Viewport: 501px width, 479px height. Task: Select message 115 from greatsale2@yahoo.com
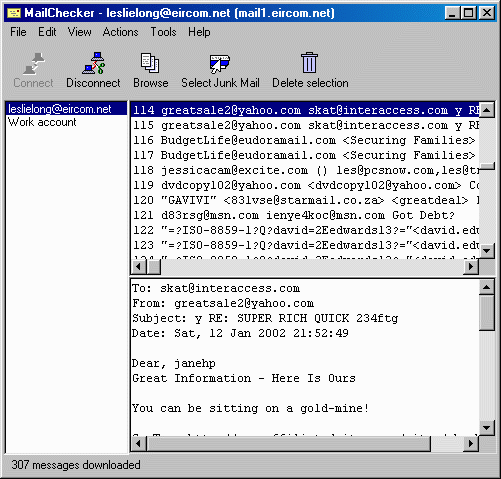[305, 125]
